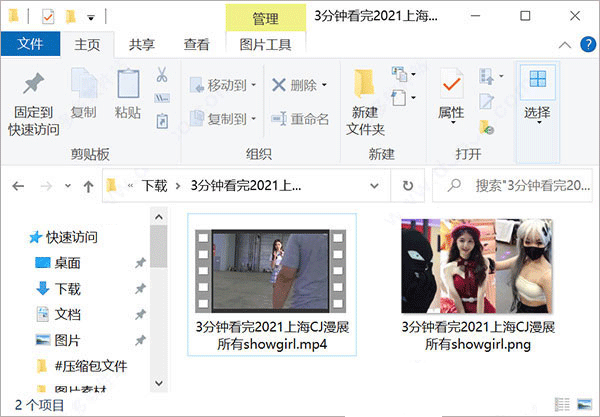Click the New item icon in 新建 group
The width and height of the screenshot is (600, 417).
pyautogui.click(x=399, y=74)
